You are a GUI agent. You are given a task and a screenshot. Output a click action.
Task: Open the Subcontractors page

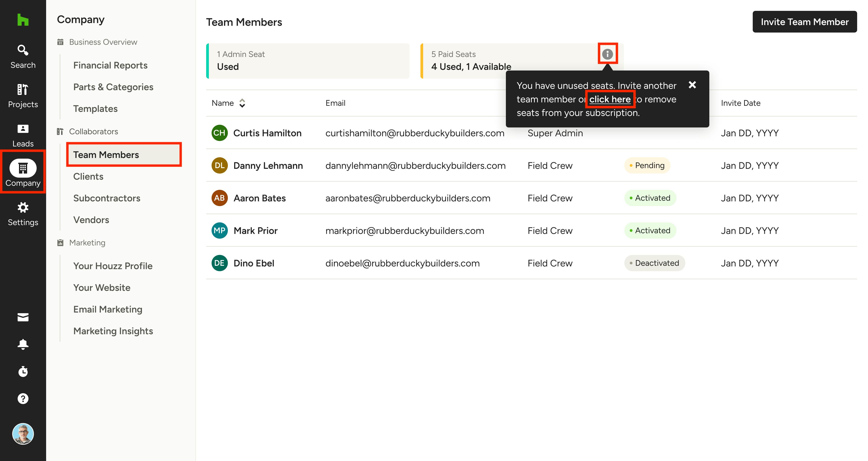click(106, 198)
